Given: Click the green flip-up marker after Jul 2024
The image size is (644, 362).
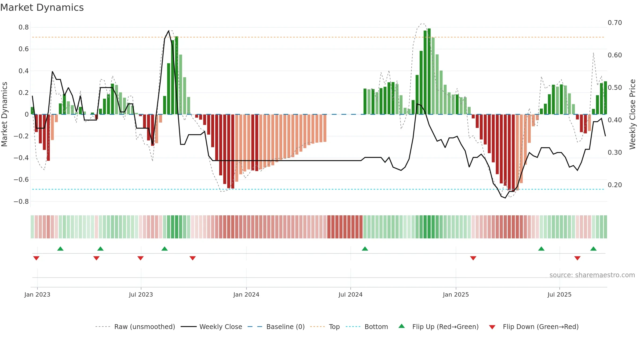Looking at the screenshot, I should click(365, 249).
